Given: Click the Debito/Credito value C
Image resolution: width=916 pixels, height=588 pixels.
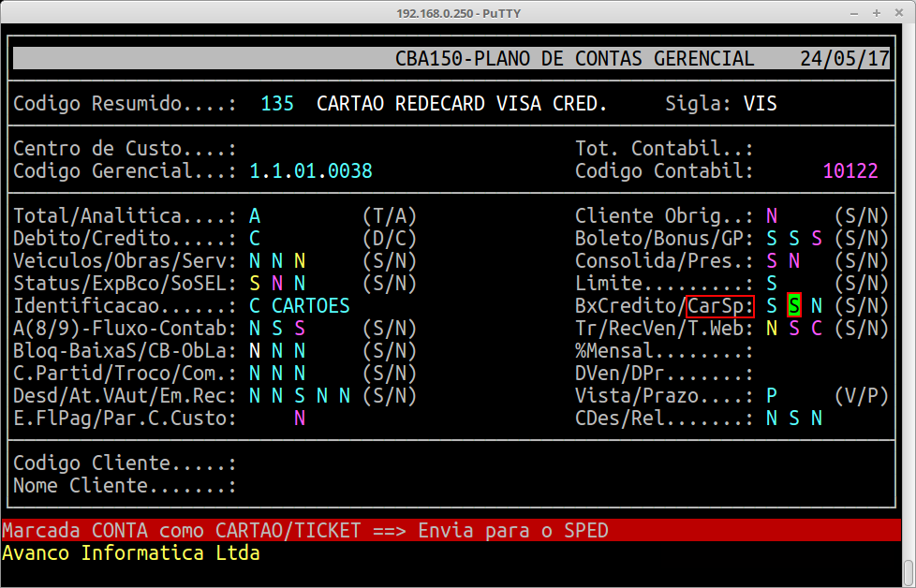Looking at the screenshot, I should tap(255, 238).
